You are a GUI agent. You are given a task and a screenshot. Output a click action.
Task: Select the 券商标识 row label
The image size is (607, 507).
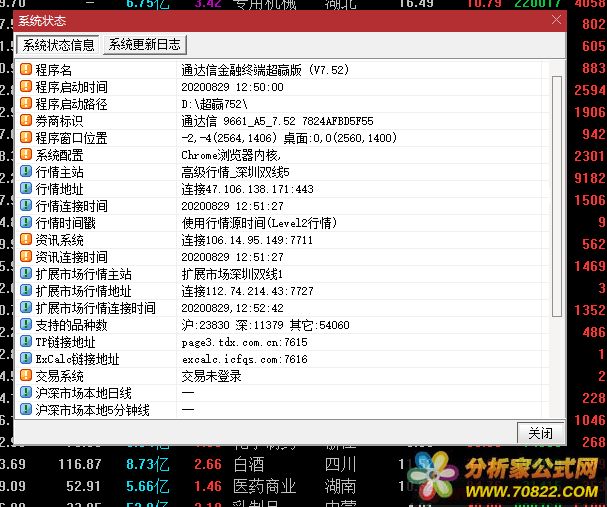[x=59, y=121]
